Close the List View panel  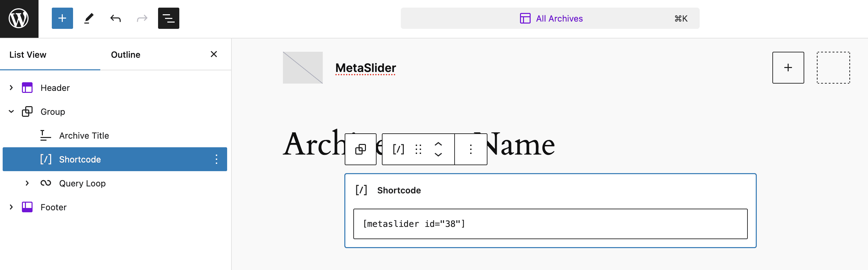(214, 54)
